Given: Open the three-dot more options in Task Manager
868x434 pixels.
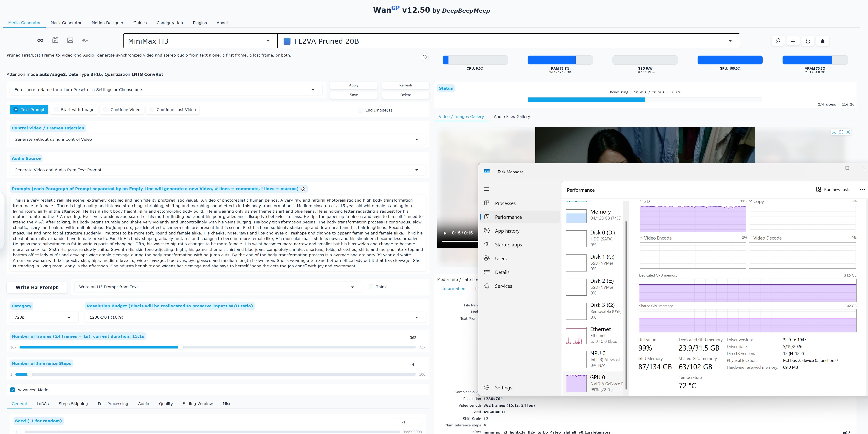Looking at the screenshot, I should click(862, 189).
